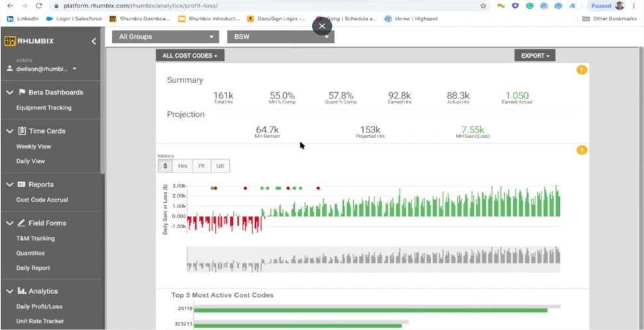Viewport: 644px width, 330px height.
Task: Open the dwilson@rhumbi... user menu
Action: coord(42,69)
